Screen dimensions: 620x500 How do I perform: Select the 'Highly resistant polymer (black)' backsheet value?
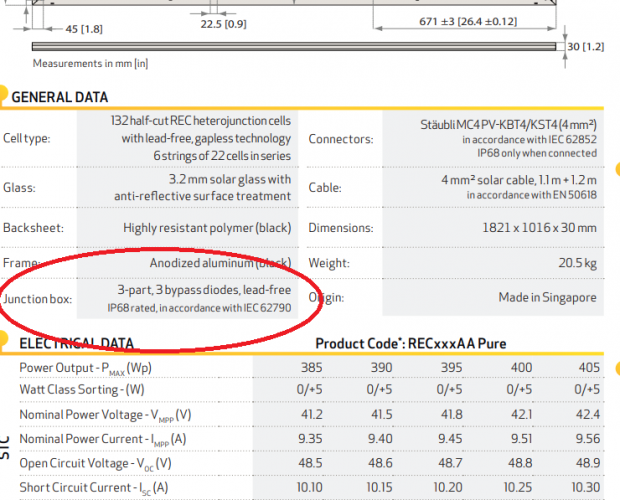[207, 228]
